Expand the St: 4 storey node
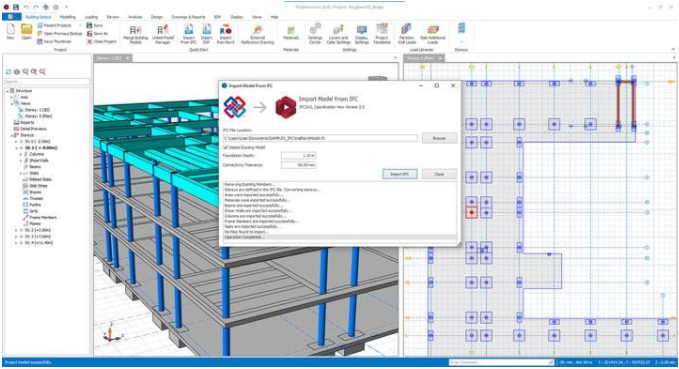The width and height of the screenshot is (679, 369). [16, 243]
